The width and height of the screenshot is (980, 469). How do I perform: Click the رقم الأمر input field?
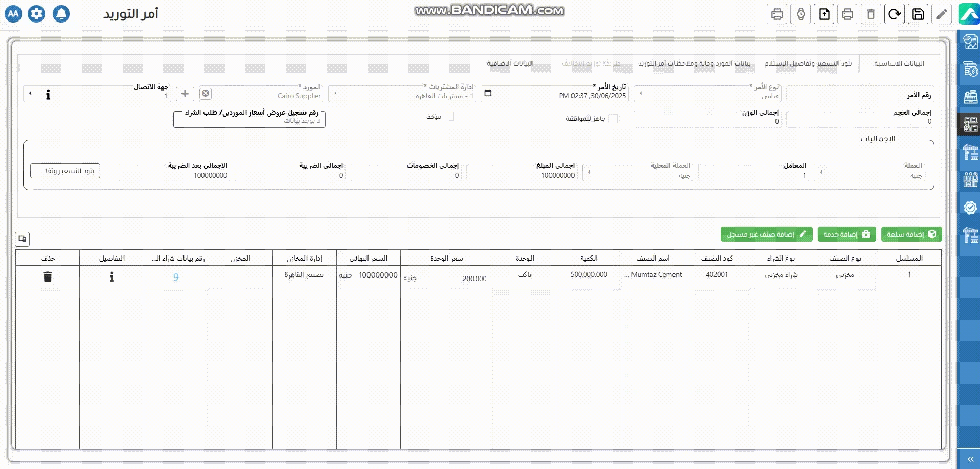tap(860, 95)
